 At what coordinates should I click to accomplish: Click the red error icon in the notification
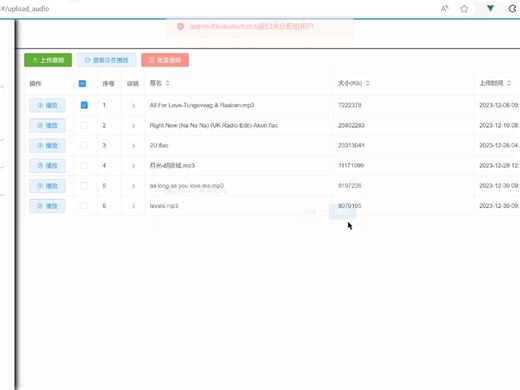[180, 26]
